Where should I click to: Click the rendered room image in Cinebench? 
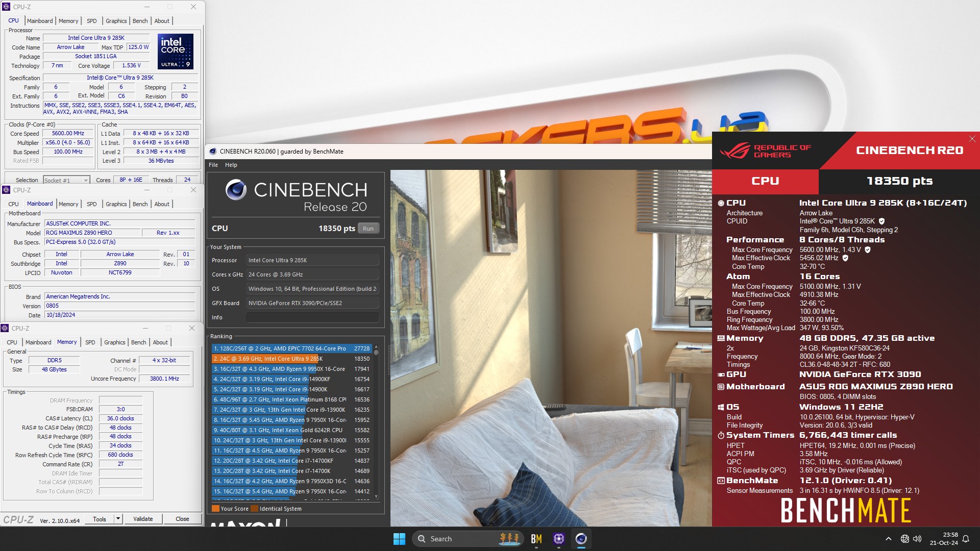pos(551,348)
